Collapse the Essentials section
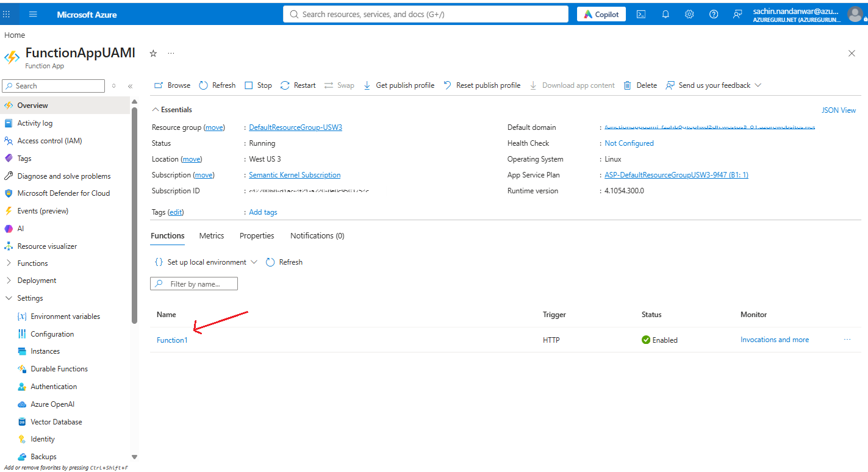The image size is (868, 472). (172, 110)
